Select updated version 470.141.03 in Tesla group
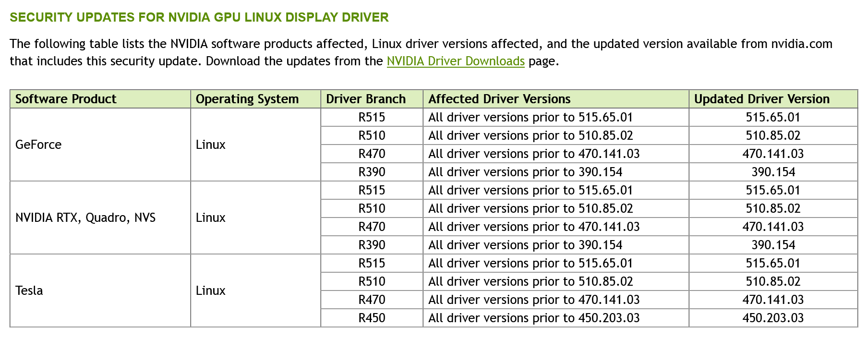Image resolution: width=868 pixels, height=339 pixels. coord(773,300)
